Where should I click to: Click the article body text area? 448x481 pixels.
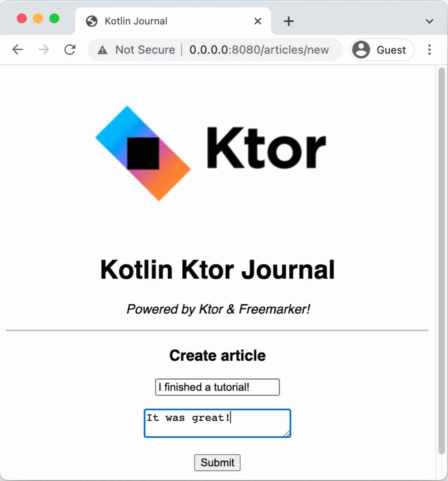pyautogui.click(x=218, y=424)
